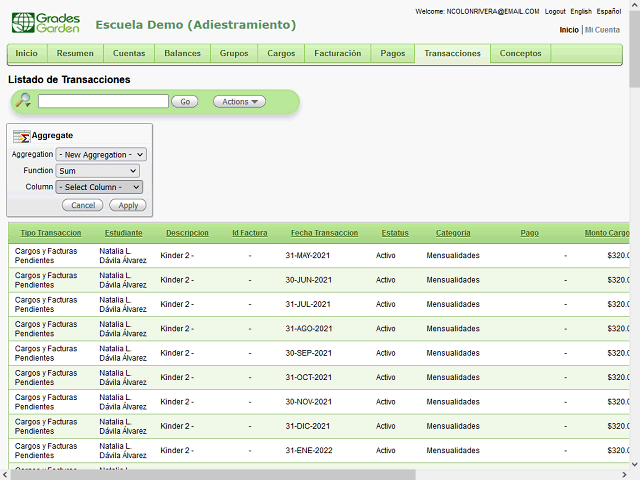Click Apply in the Aggregate panel
The image size is (640, 480).
[x=128, y=205]
